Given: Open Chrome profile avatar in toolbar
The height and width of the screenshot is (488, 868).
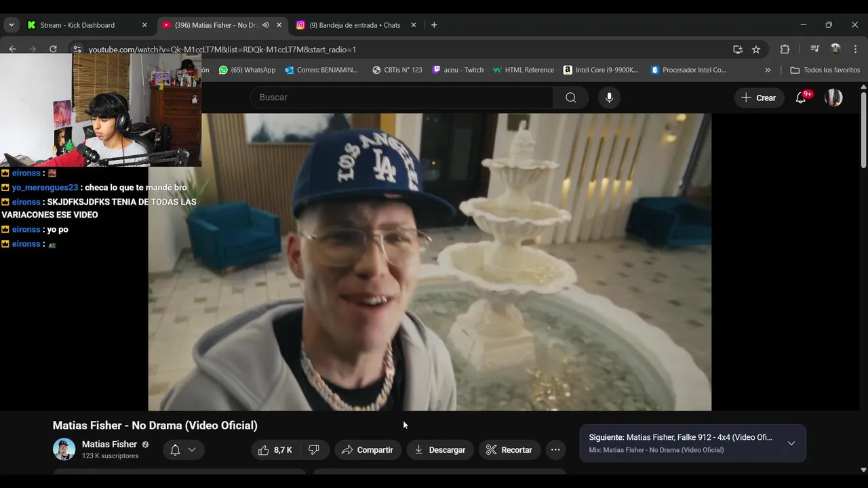Looking at the screenshot, I should pyautogui.click(x=835, y=49).
